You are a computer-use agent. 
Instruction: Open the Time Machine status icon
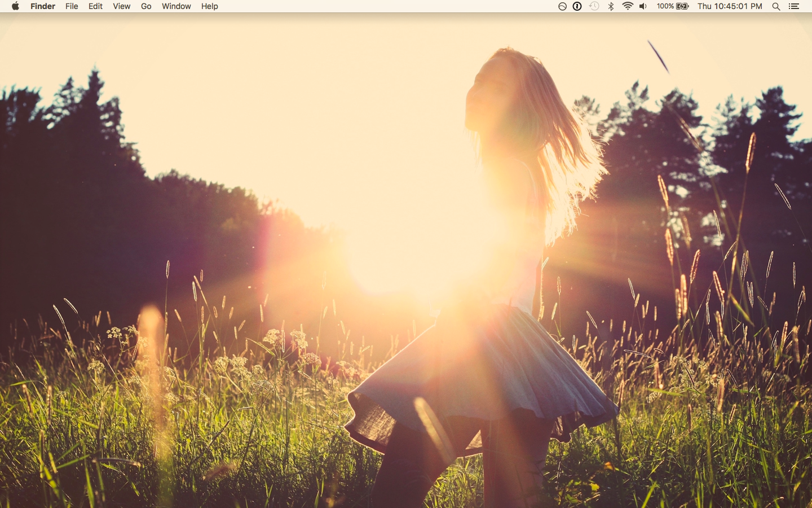594,6
